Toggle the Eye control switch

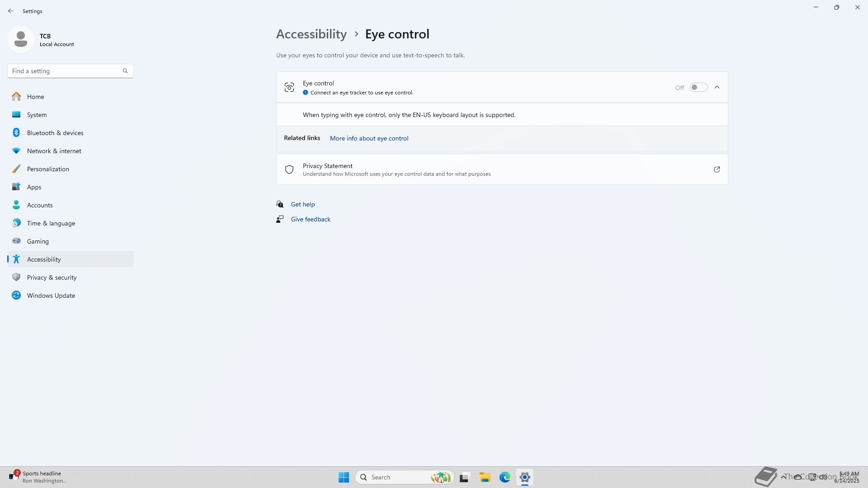point(698,87)
